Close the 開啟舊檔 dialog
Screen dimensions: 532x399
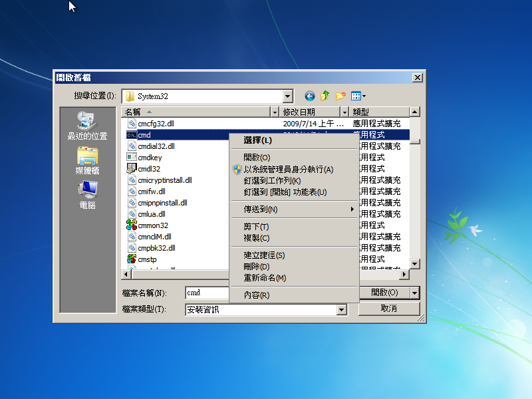tap(418, 78)
